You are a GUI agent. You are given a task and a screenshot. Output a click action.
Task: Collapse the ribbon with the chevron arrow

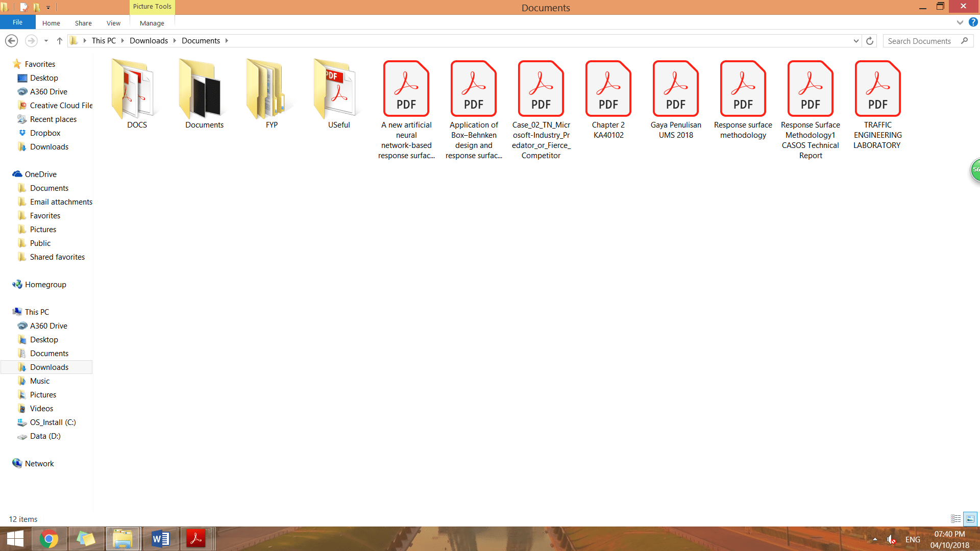pyautogui.click(x=960, y=22)
